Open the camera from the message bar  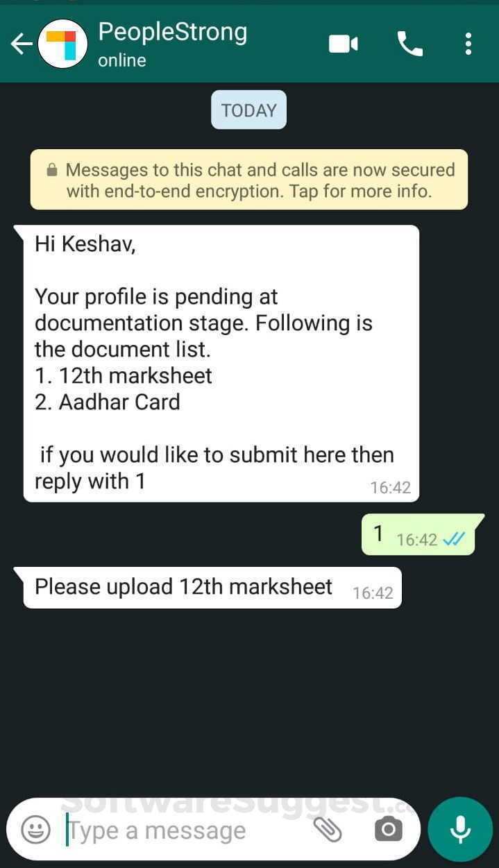(388, 829)
